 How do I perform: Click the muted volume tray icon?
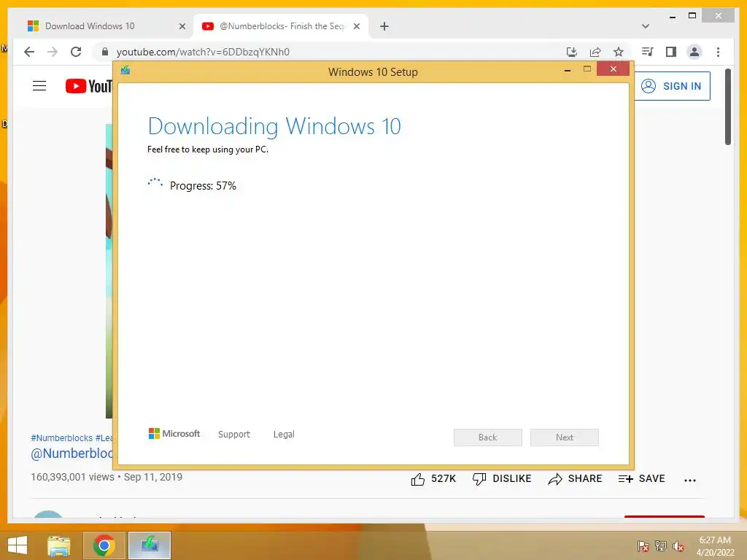pyautogui.click(x=678, y=546)
